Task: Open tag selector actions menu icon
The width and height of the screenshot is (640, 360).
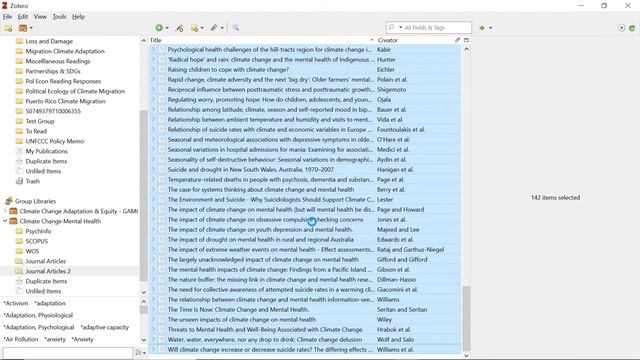Action: tap(140, 353)
